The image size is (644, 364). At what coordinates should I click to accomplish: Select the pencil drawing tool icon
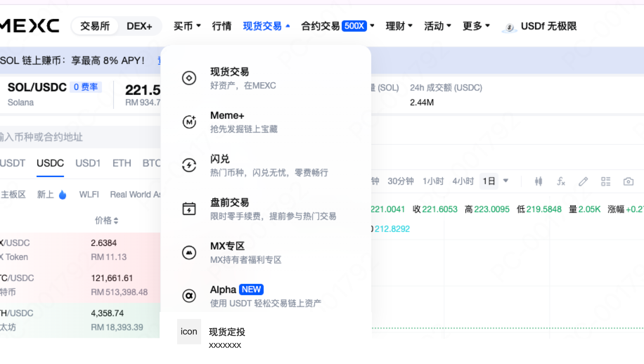[583, 181]
